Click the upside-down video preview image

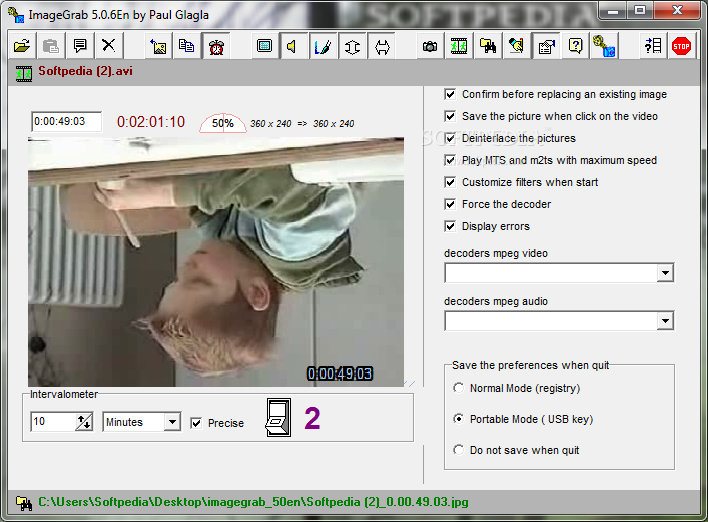click(216, 262)
